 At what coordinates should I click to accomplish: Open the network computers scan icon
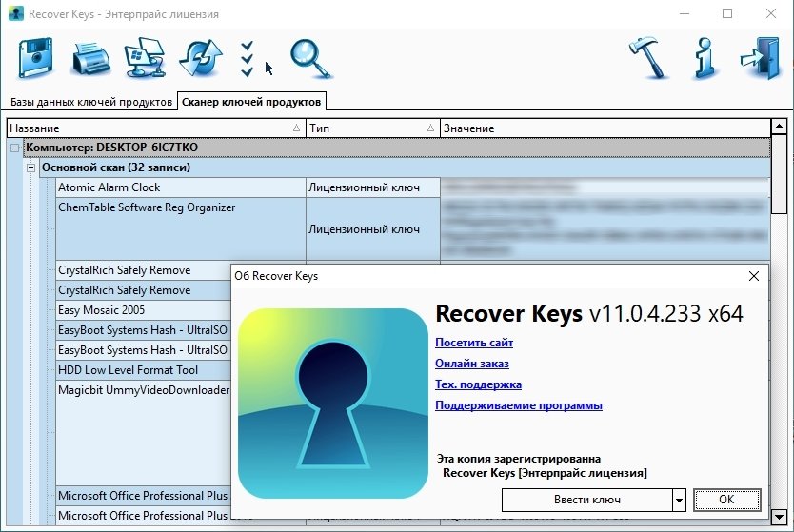(146, 58)
